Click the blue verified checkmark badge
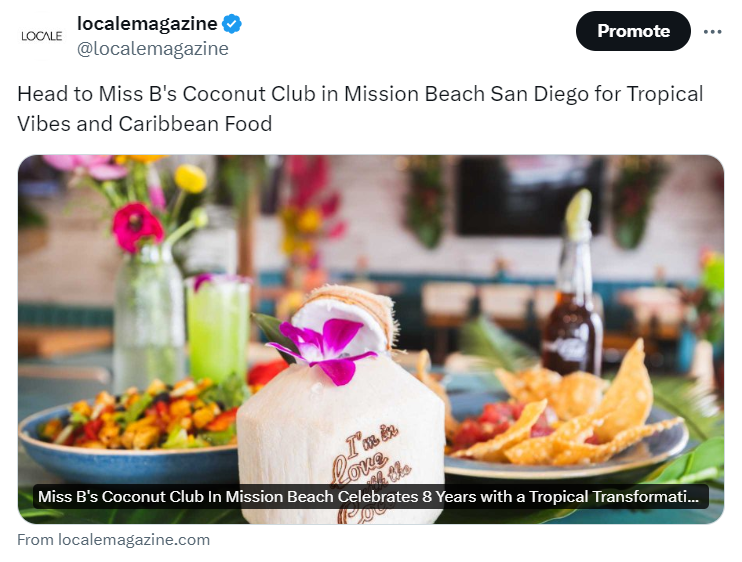Image resolution: width=742 pixels, height=562 pixels. [x=232, y=24]
